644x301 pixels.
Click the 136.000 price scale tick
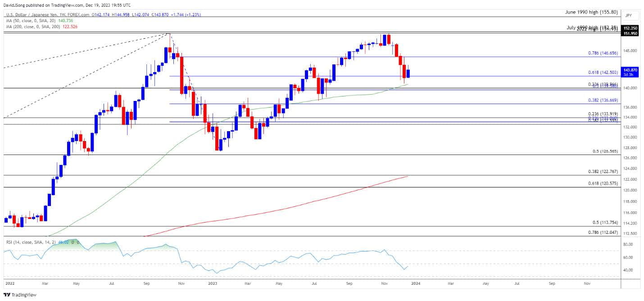(629, 107)
